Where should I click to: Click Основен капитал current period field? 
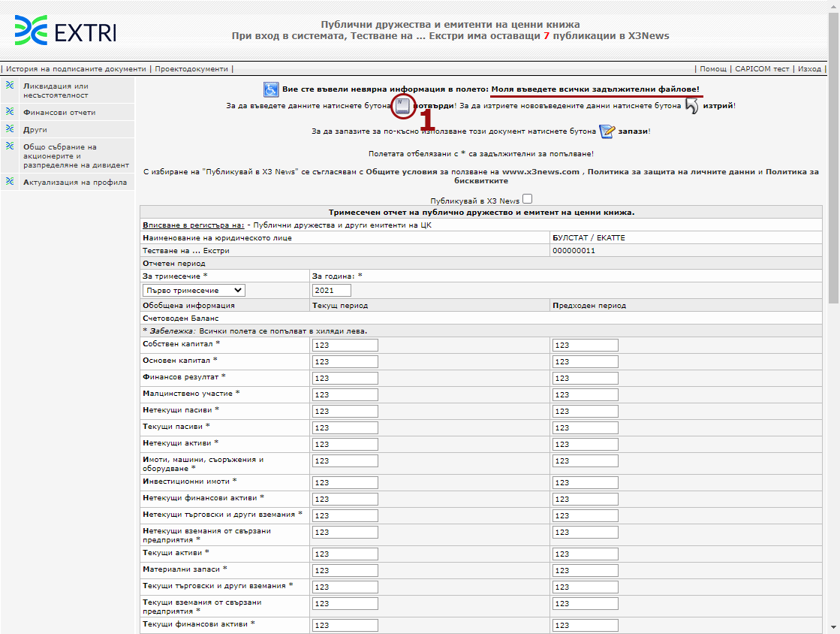[x=345, y=362]
